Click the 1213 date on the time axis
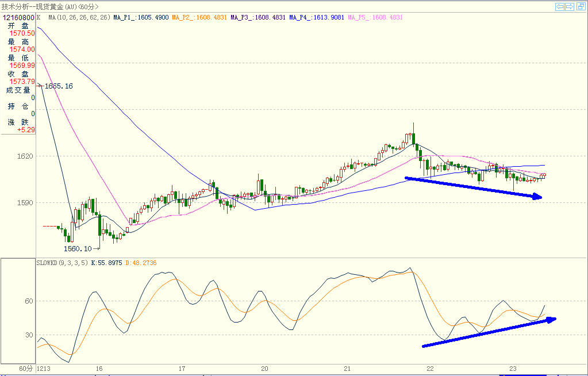 [44, 369]
